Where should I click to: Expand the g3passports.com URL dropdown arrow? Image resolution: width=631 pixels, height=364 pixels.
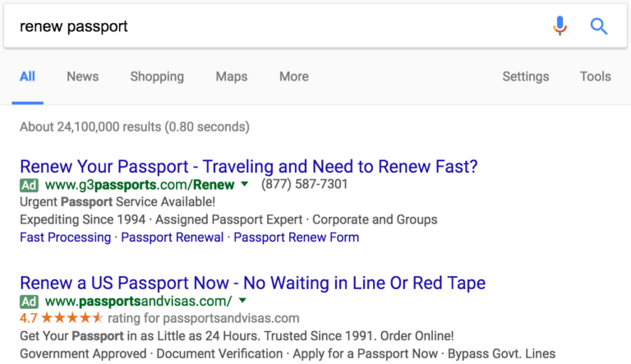[x=245, y=185]
